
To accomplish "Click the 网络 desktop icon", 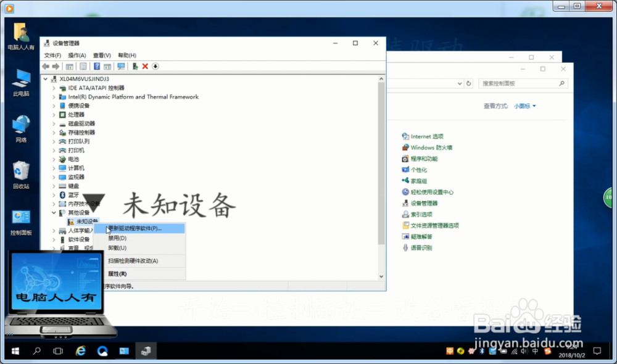I will 21,129.
